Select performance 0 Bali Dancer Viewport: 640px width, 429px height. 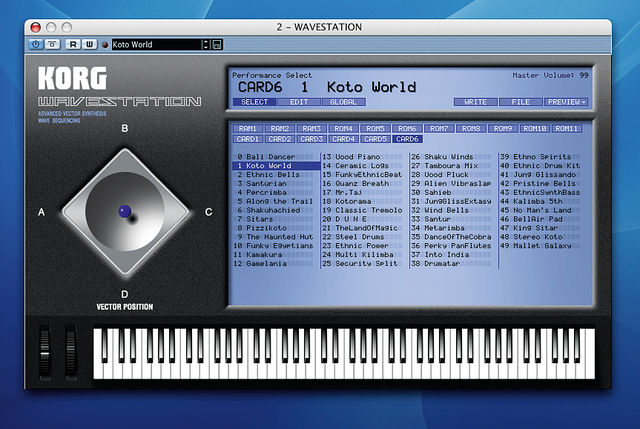(276, 157)
